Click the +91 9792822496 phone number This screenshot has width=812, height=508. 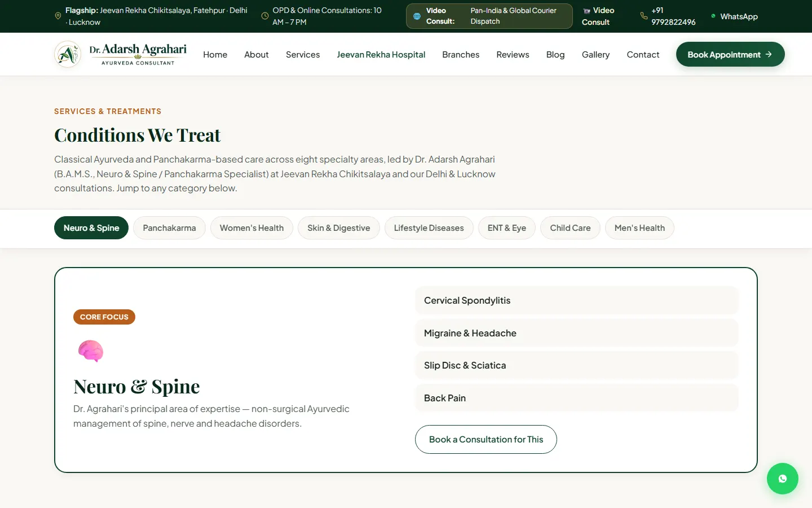673,16
